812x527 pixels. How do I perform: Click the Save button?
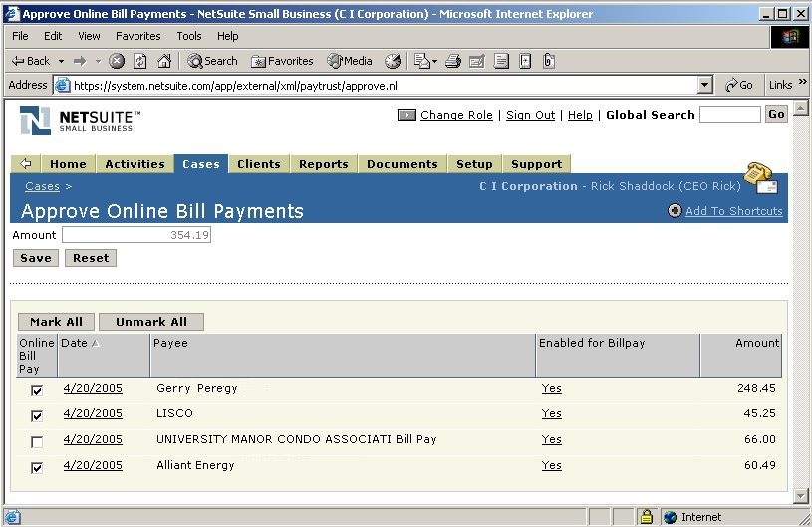pos(36,258)
